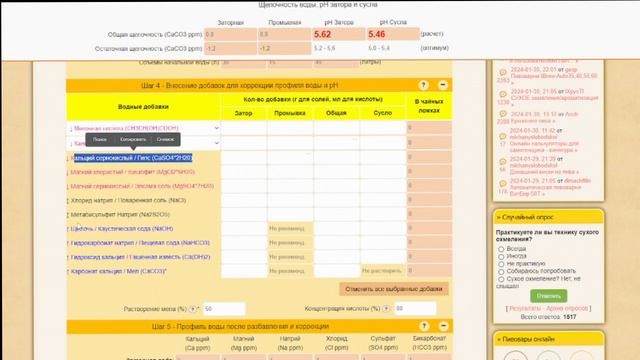Viewport: 640px width, 360px height.
Task: Click the Хлорид натрия / Поваренная соль label
Action: pos(128,200)
